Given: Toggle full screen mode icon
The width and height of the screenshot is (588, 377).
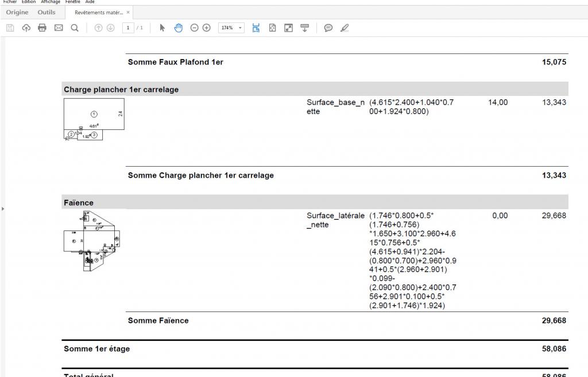Looking at the screenshot, I should tap(288, 28).
